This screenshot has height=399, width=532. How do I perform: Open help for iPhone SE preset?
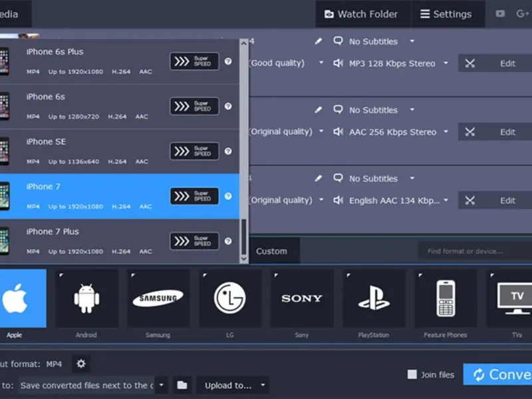(x=228, y=151)
